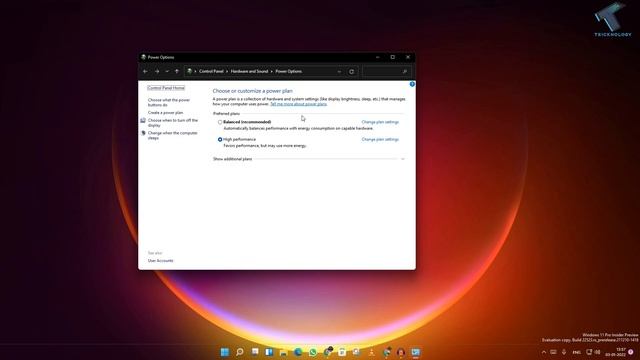Open Change when the computer sleeps

point(172,136)
